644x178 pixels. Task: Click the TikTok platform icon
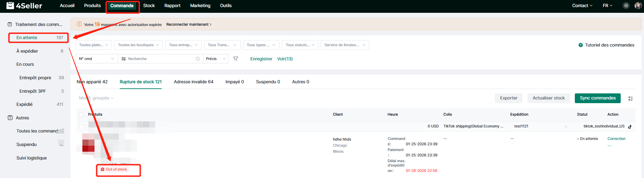pyautogui.click(x=630, y=127)
